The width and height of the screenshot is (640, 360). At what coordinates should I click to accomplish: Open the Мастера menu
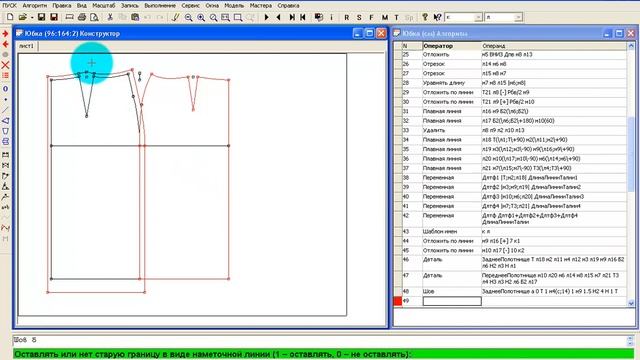pyautogui.click(x=260, y=6)
